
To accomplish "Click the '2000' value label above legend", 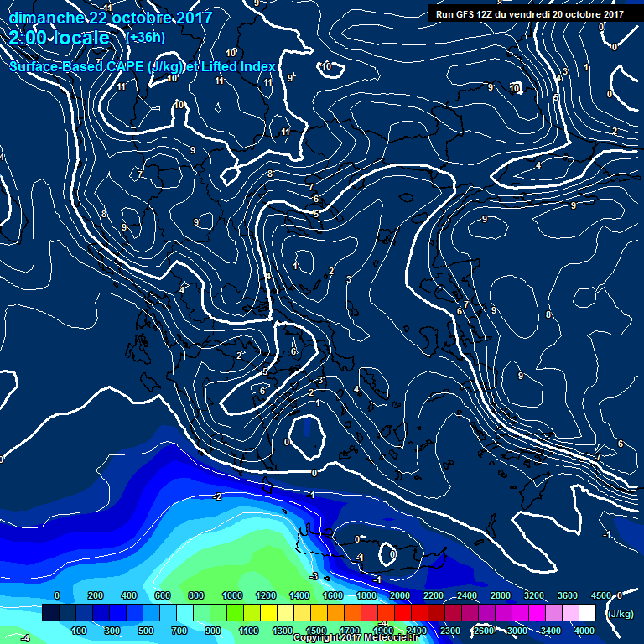I will coord(400,595).
